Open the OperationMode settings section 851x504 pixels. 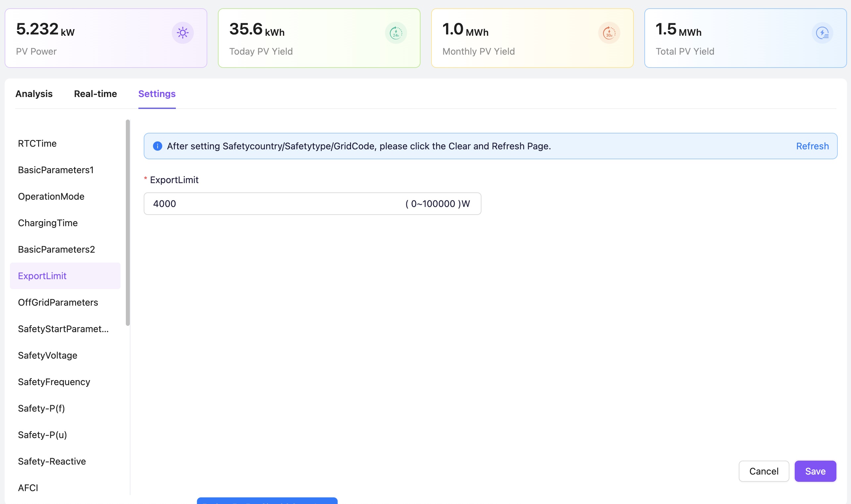click(51, 196)
